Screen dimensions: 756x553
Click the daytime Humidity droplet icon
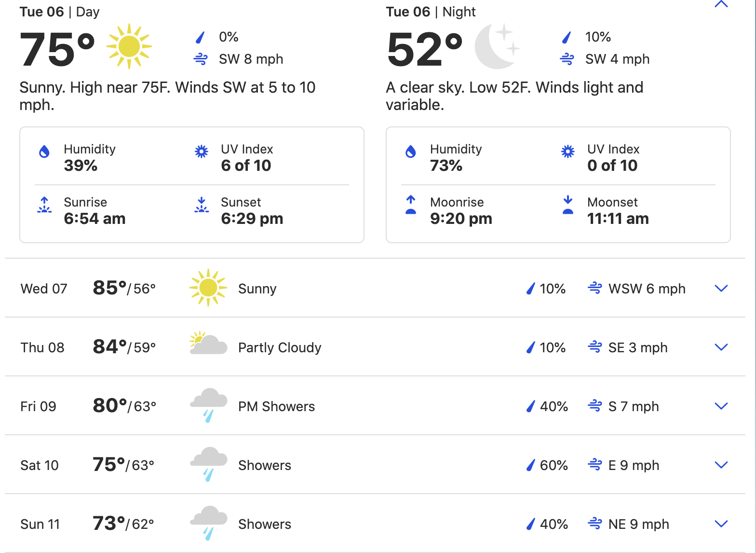click(x=44, y=152)
